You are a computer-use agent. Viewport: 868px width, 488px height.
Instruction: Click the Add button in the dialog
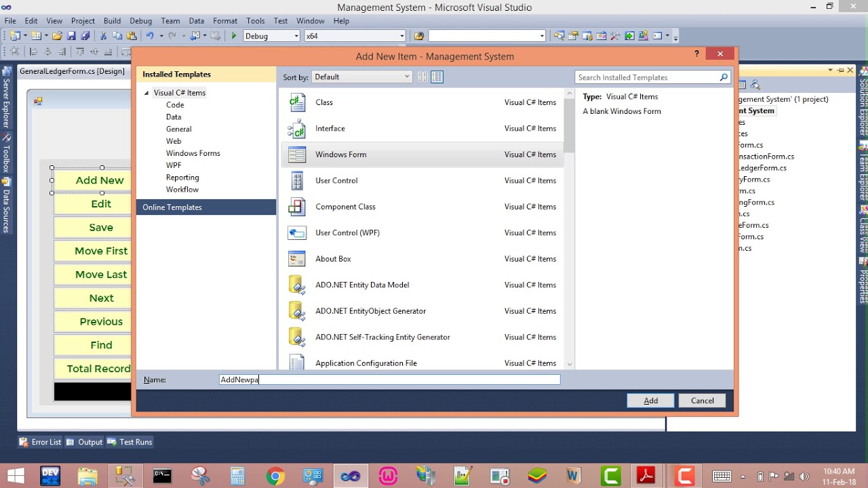coord(650,401)
